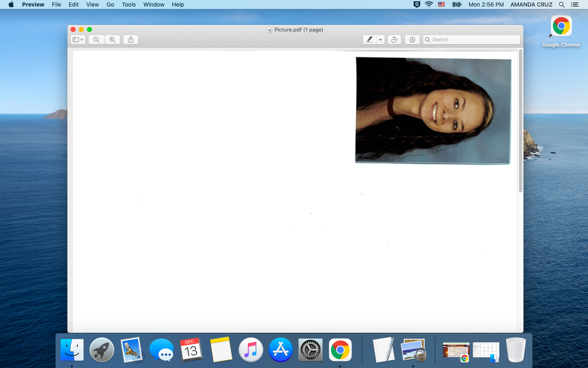Click the Picture.pdf title bar document icon
This screenshot has height=368, width=588.
pyautogui.click(x=269, y=29)
